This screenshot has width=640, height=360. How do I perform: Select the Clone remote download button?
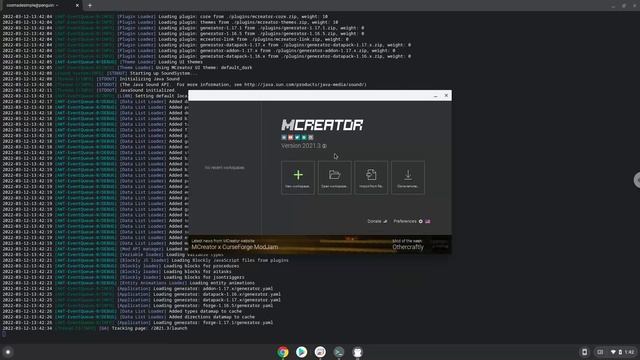(408, 178)
